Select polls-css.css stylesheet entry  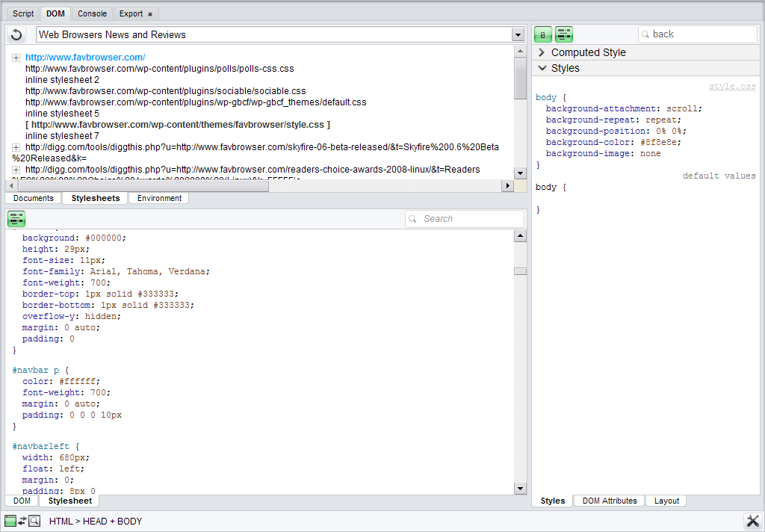[x=159, y=69]
